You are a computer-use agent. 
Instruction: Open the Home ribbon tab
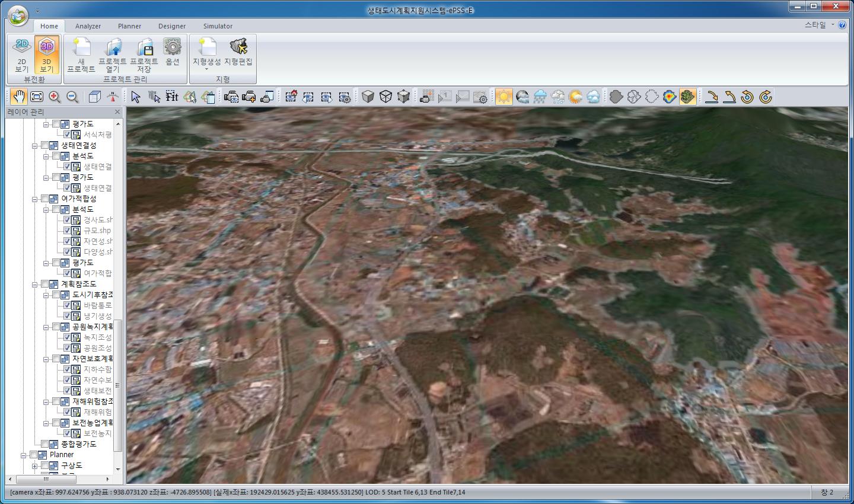tap(49, 26)
